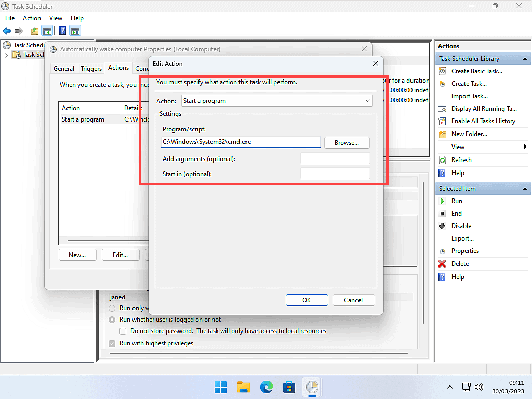Image resolution: width=532 pixels, height=399 pixels.
Task: Open Microsoft Edge from the taskbar
Action: pos(267,387)
